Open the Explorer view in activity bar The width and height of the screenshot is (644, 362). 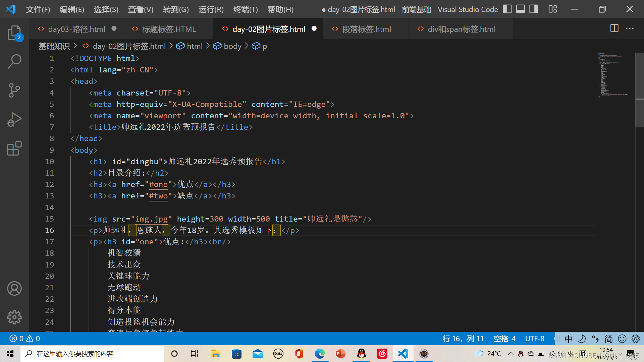[14, 33]
